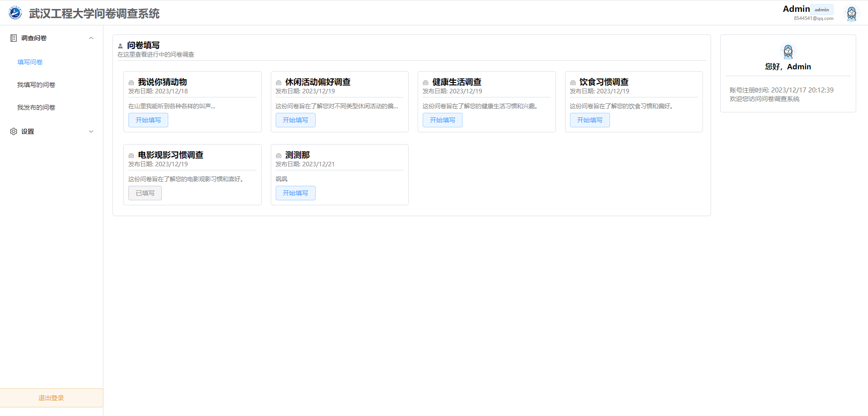The height and width of the screenshot is (416, 868).
Task: Click the 武汉工程大学问卷调查系统 site title
Action: pyautogui.click(x=94, y=14)
